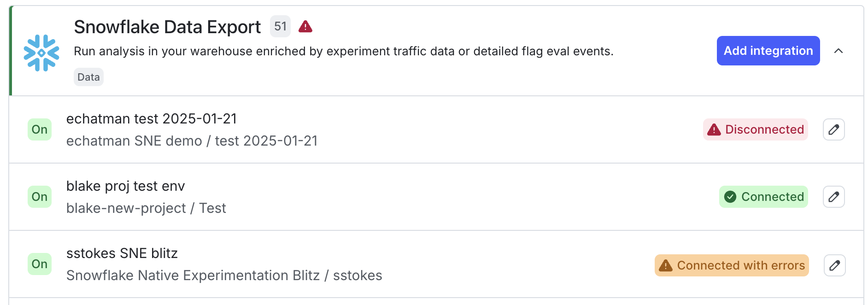
Task: Open the Disconnected status badge
Action: click(x=755, y=129)
